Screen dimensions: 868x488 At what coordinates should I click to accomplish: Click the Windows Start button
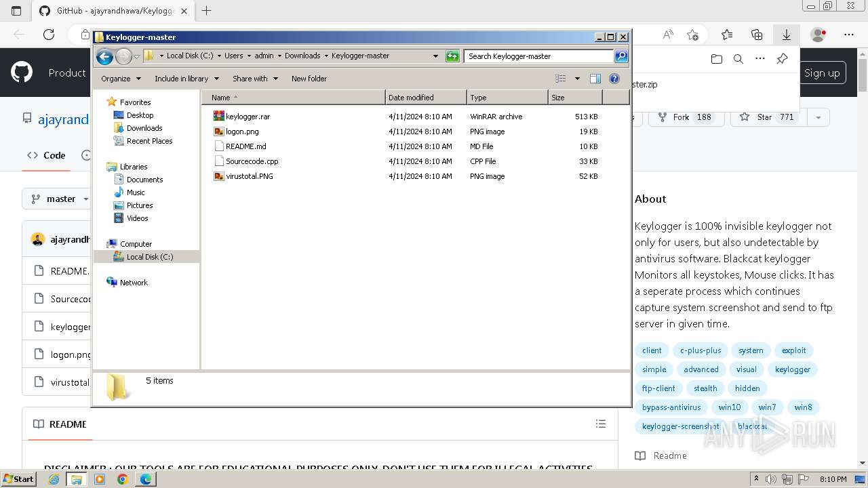pos(18,479)
